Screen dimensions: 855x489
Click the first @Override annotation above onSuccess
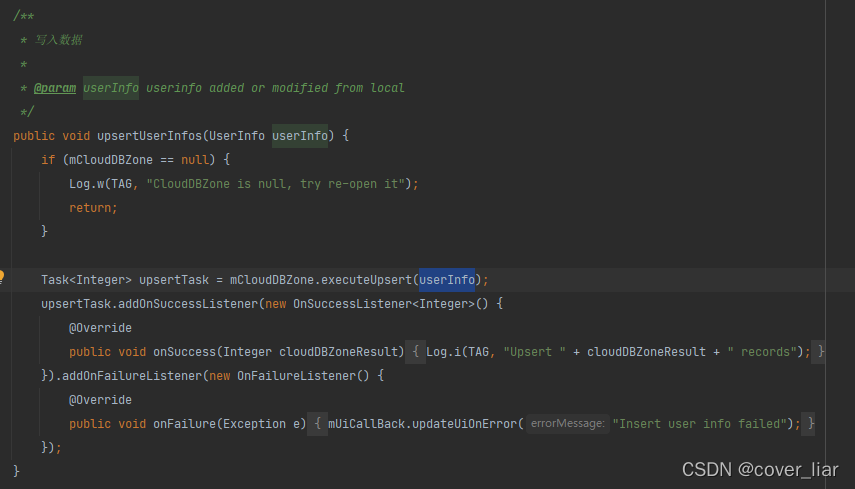[100, 328]
